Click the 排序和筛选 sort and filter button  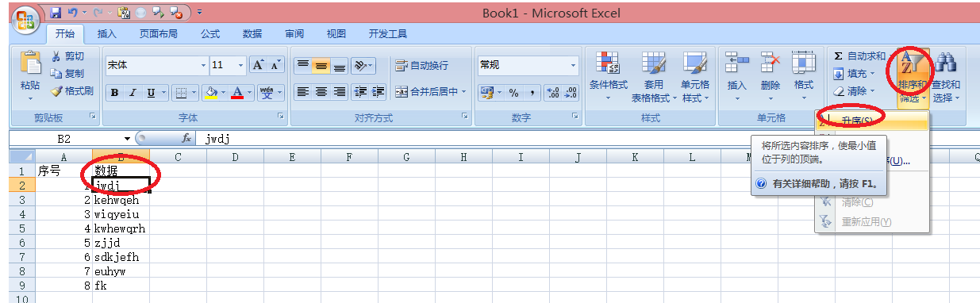[x=912, y=77]
